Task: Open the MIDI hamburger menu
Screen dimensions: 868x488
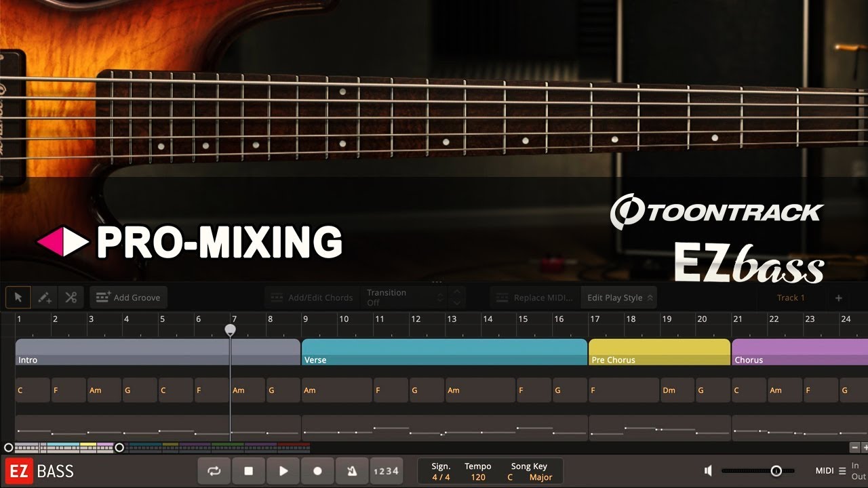Action: coord(842,471)
